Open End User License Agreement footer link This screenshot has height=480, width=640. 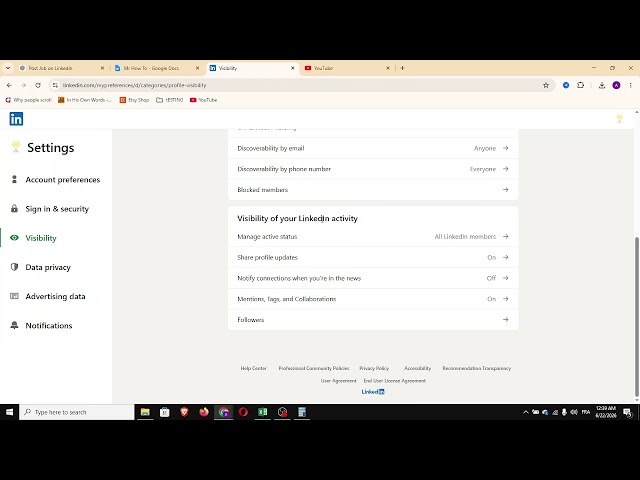395,381
